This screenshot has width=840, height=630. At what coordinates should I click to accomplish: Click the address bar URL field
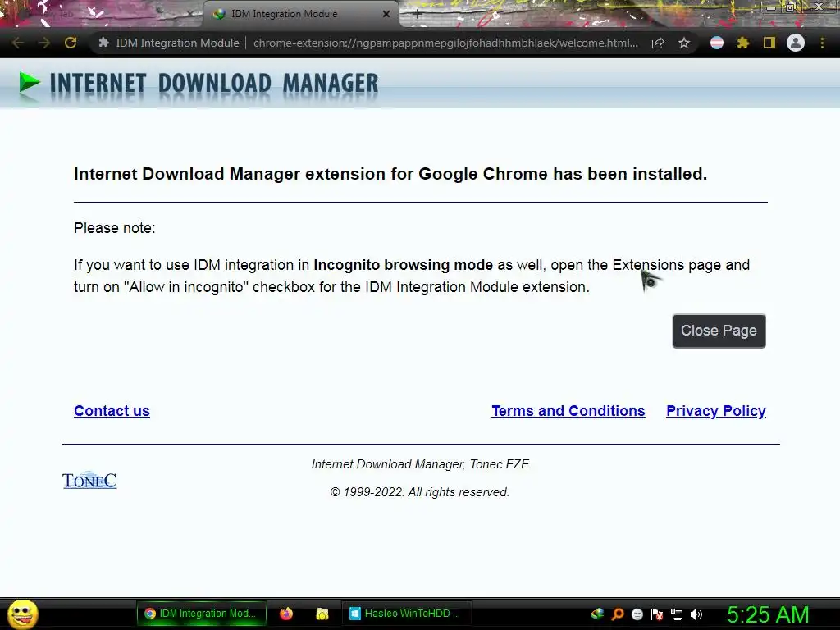click(445, 43)
